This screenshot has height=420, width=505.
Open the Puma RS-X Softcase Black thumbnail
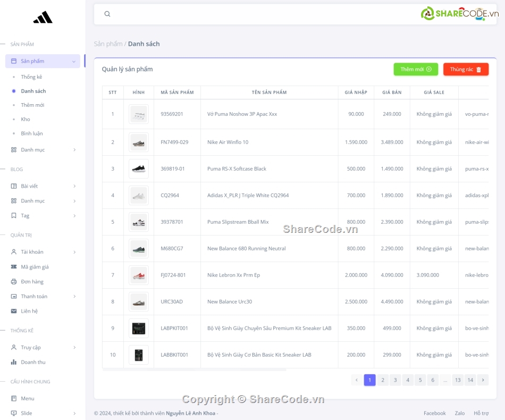pos(139,169)
